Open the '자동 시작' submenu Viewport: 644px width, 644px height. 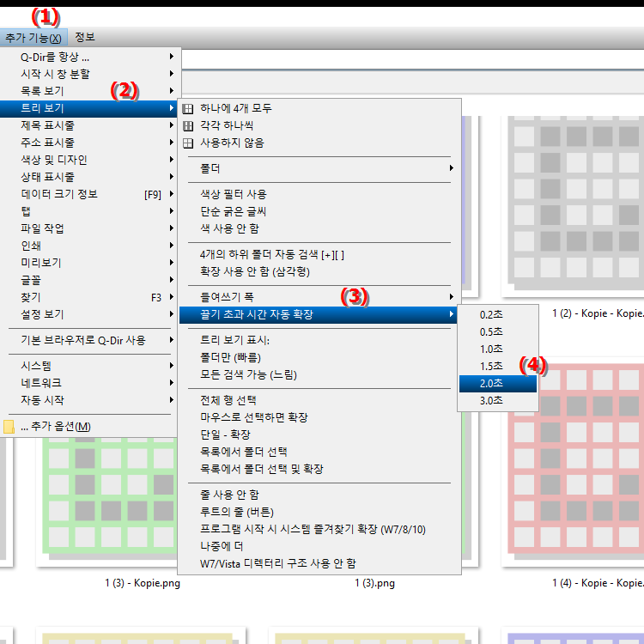pos(88,400)
